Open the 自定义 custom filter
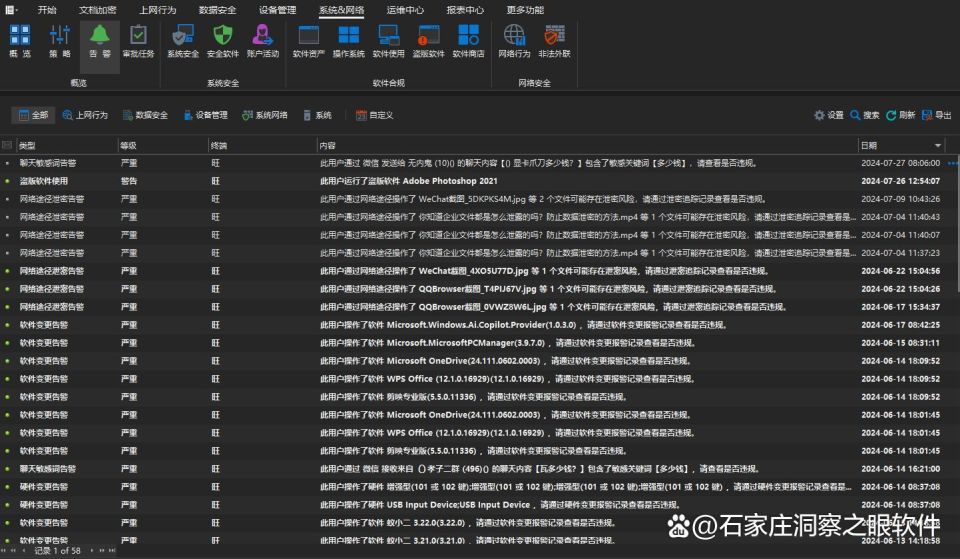 point(374,115)
